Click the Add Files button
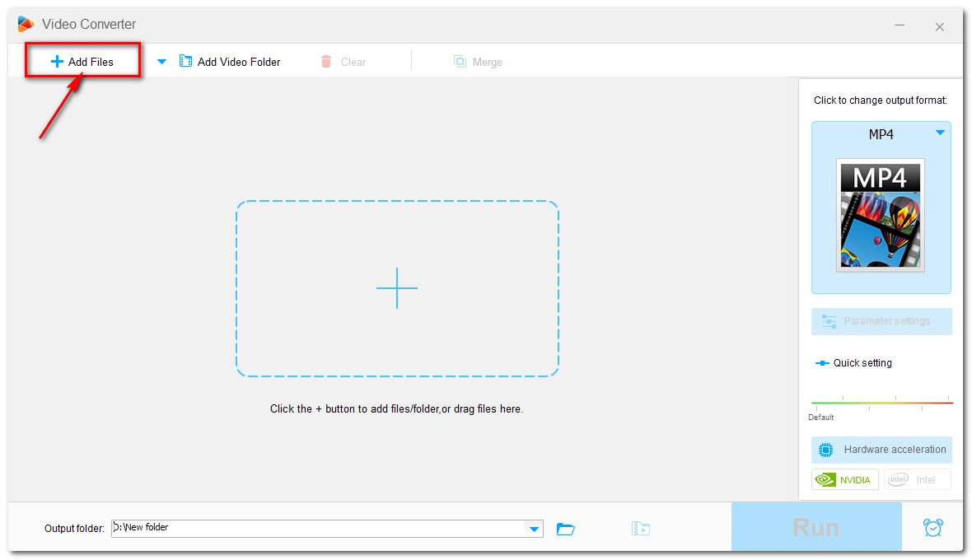 [82, 62]
